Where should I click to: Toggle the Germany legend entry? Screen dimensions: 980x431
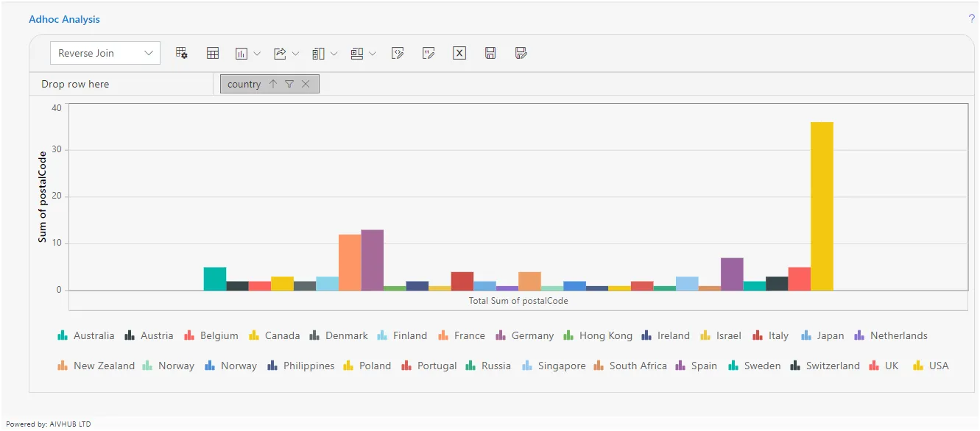tap(524, 335)
